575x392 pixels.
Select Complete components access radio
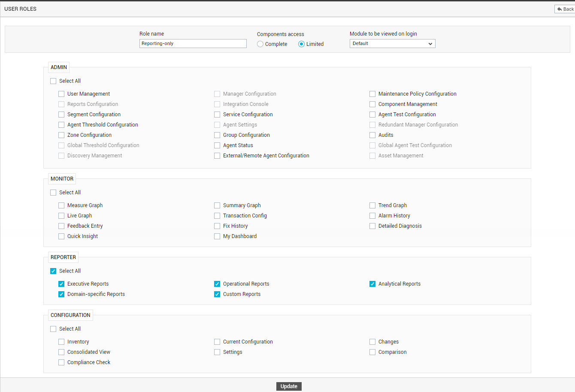pyautogui.click(x=260, y=44)
